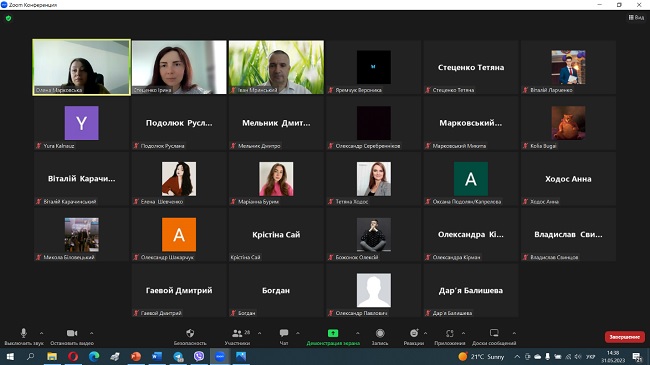Image resolution: width=650 pixels, height=365 pixels.
Task: Click Олександр Павлович default silhouette avatar
Action: coord(374,290)
